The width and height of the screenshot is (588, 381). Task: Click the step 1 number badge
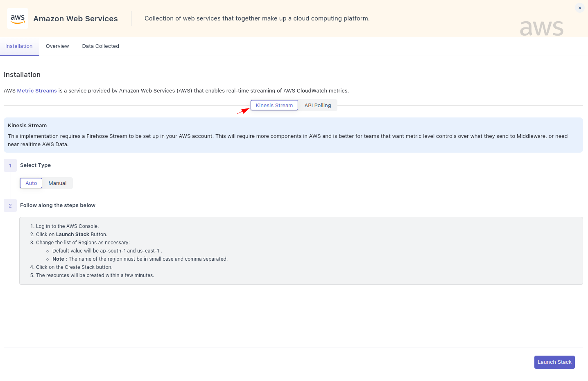click(x=10, y=165)
